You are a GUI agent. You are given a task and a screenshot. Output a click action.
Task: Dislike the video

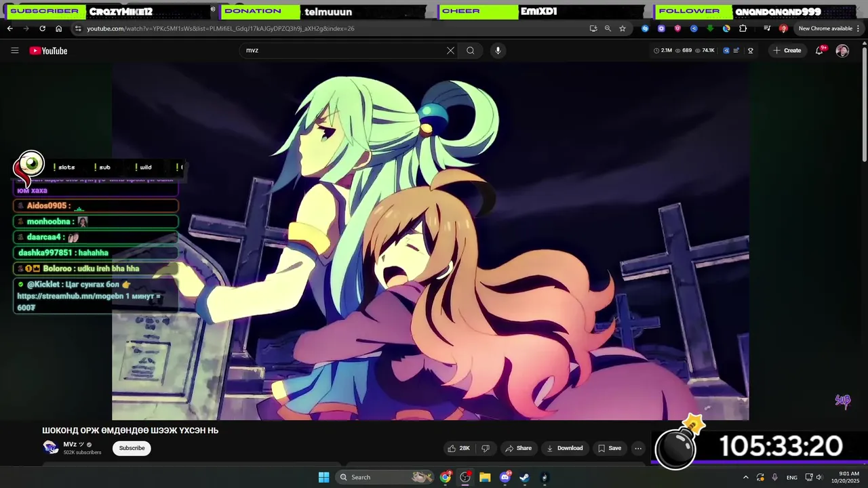tap(485, 448)
